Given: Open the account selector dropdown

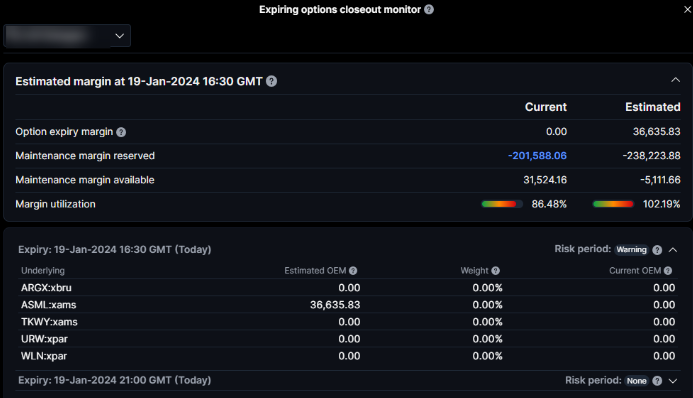Looking at the screenshot, I should pos(67,36).
